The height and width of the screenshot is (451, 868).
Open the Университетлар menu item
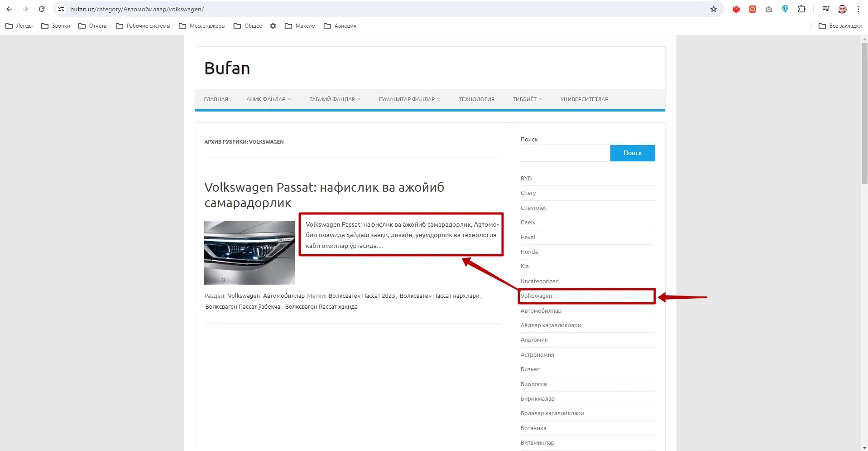(584, 99)
